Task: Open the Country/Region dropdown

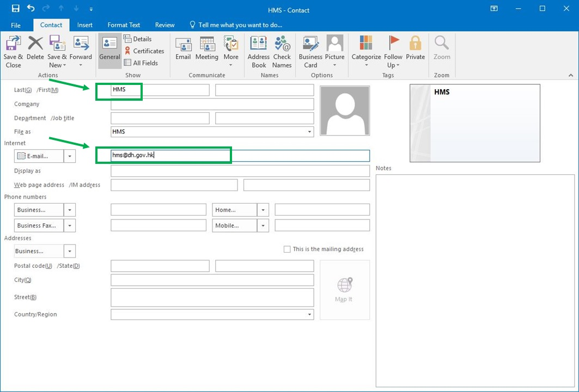Action: pos(309,314)
